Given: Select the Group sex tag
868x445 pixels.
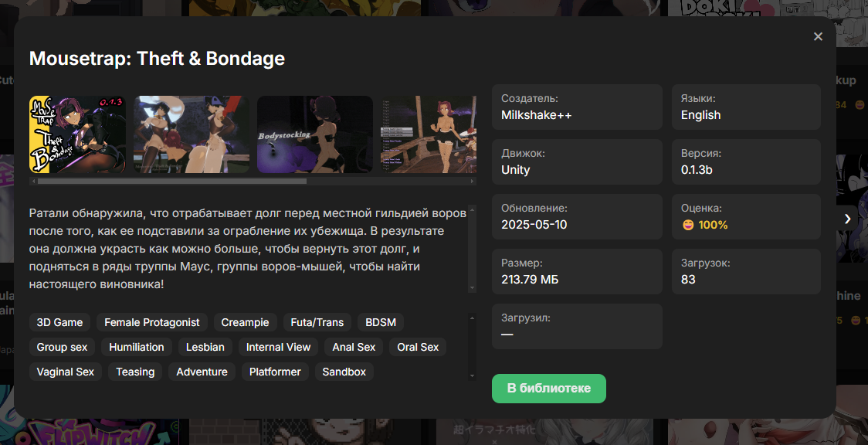Looking at the screenshot, I should tap(62, 347).
